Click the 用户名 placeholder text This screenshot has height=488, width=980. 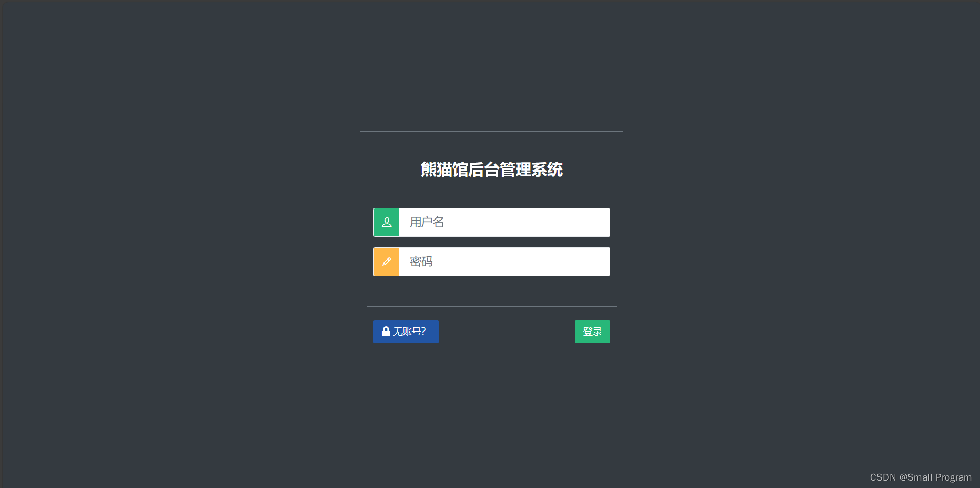tap(427, 222)
